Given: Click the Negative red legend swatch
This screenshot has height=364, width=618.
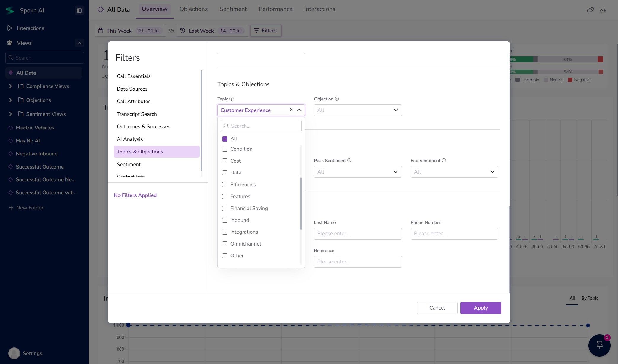Looking at the screenshot, I should pos(570,80).
